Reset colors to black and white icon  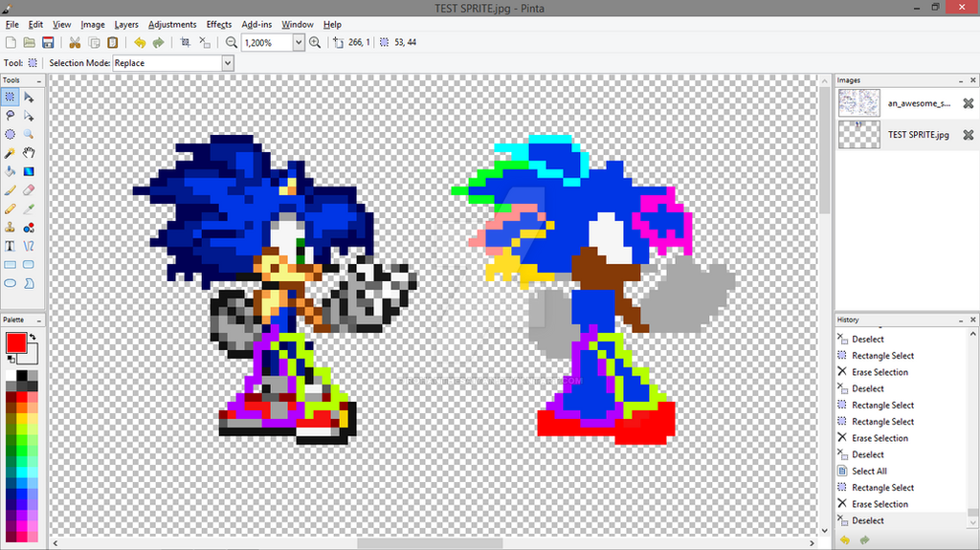(11, 359)
